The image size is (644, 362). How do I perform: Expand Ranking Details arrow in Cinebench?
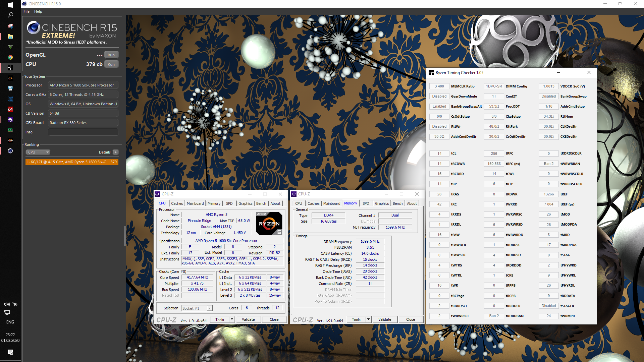pyautogui.click(x=116, y=152)
